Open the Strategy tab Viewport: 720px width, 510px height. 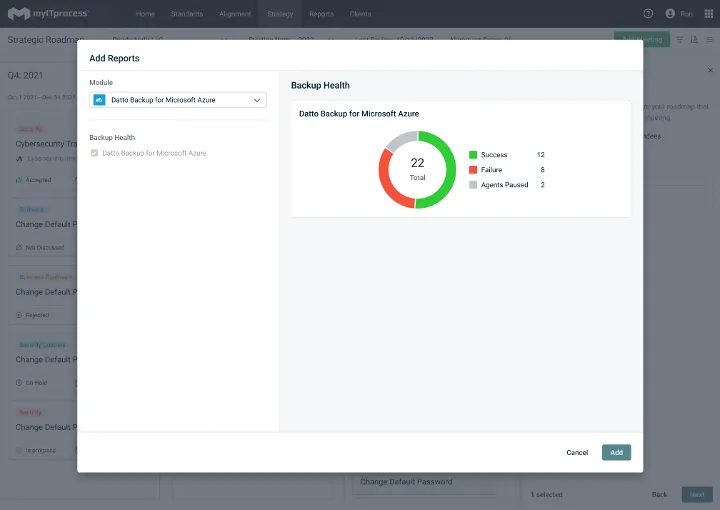[x=280, y=14]
